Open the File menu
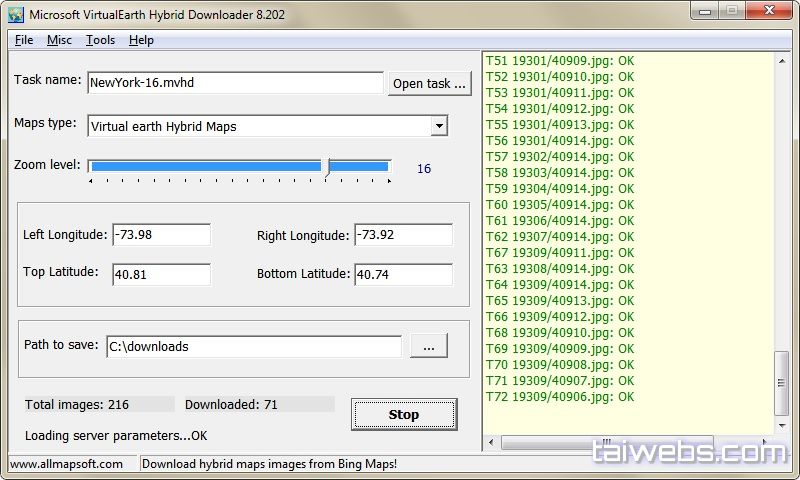Viewport: 800px width, 480px height. click(x=24, y=40)
